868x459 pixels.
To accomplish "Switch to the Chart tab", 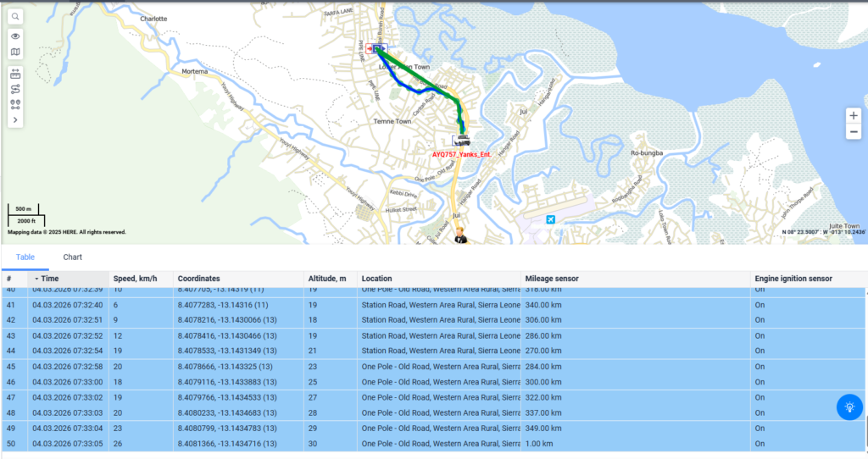I will [x=72, y=257].
